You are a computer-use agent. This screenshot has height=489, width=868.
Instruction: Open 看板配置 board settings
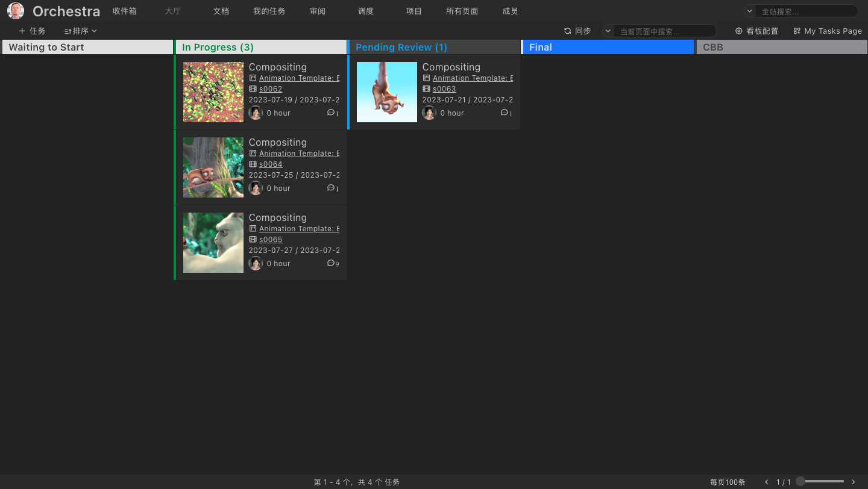(757, 31)
